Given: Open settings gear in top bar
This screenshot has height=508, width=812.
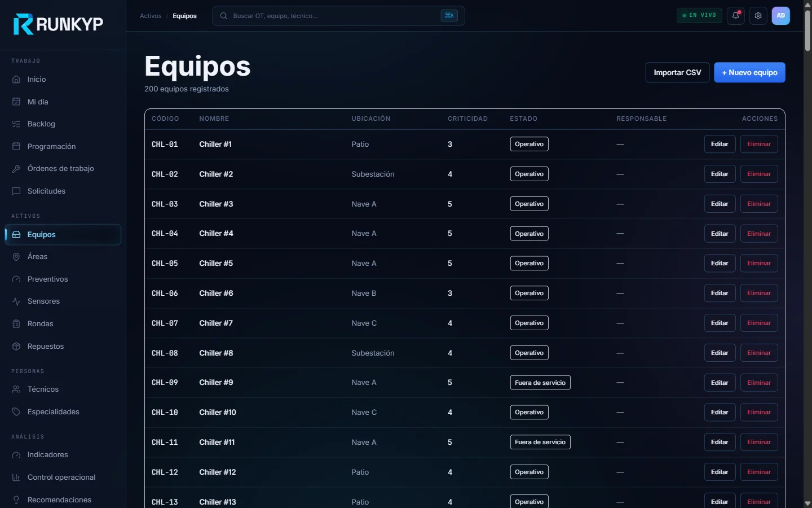Looking at the screenshot, I should pyautogui.click(x=758, y=16).
